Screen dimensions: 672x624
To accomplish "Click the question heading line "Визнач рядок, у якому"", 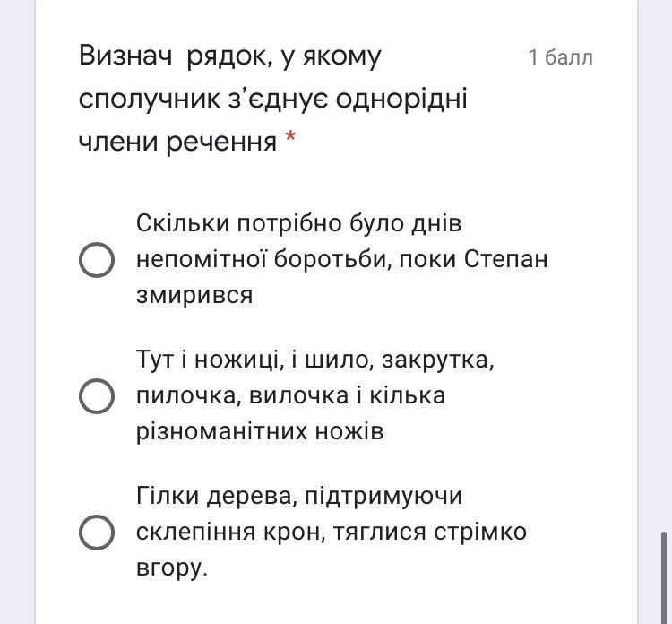I will (230, 56).
